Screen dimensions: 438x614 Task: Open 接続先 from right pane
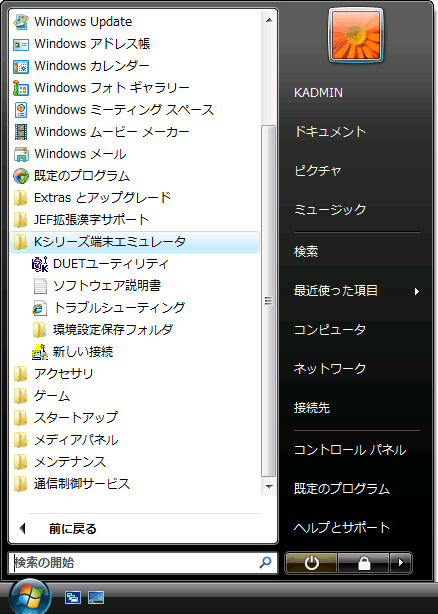pos(312,408)
